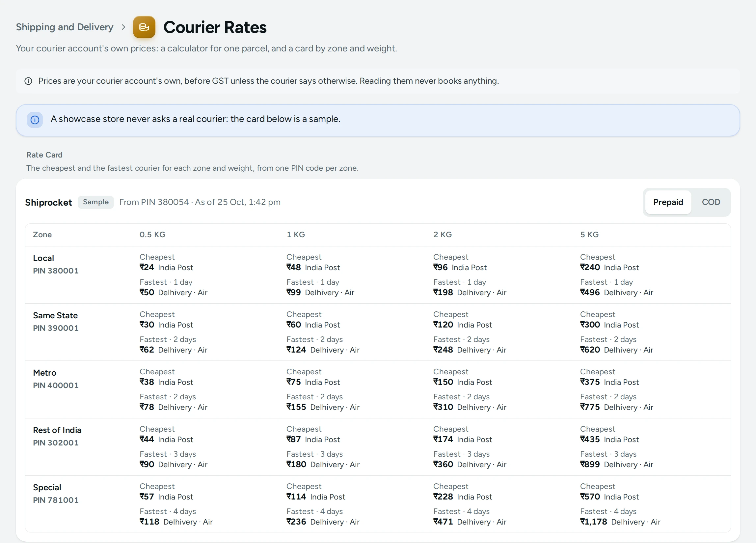Click PIN 380001 under Local
Image resolution: width=756 pixels, height=543 pixels.
(x=56, y=271)
